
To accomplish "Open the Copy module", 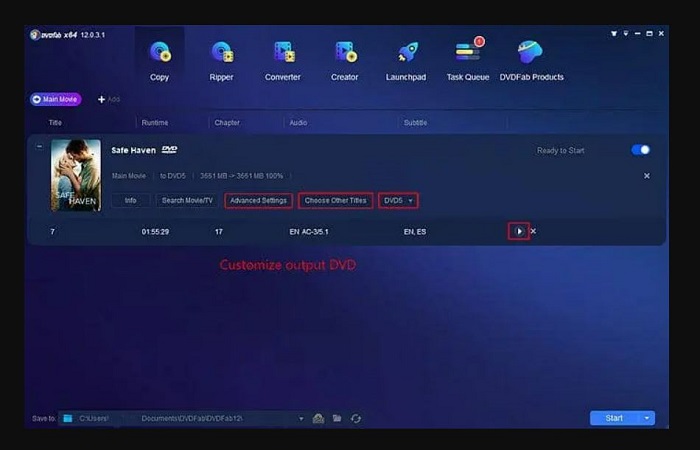I will click(x=159, y=60).
